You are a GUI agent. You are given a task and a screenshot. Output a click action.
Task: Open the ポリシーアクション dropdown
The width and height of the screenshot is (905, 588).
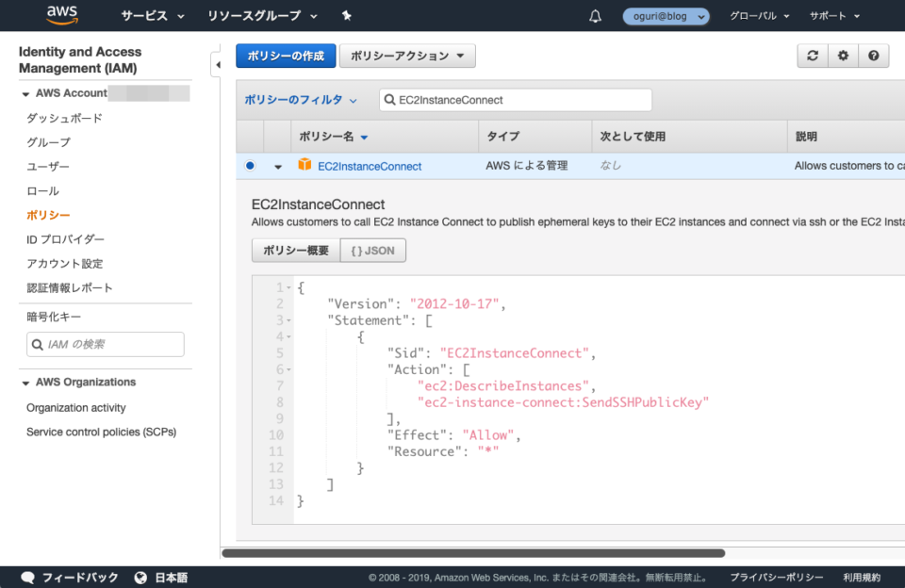(x=407, y=56)
